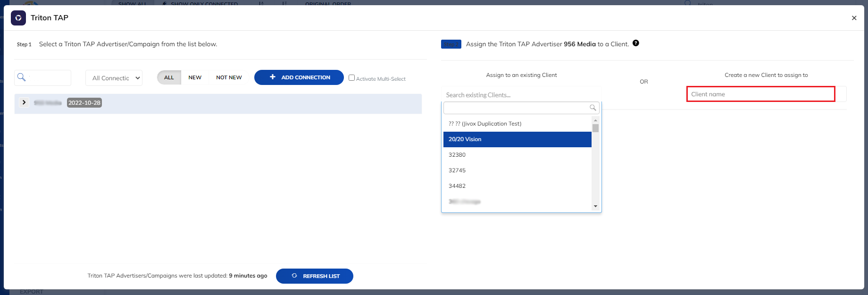Select client 32745 from list

(517, 170)
